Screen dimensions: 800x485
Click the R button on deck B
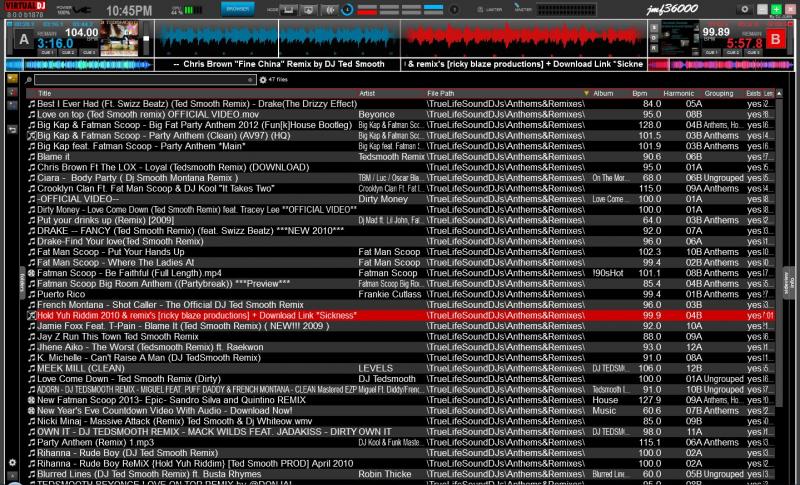[x=654, y=48]
